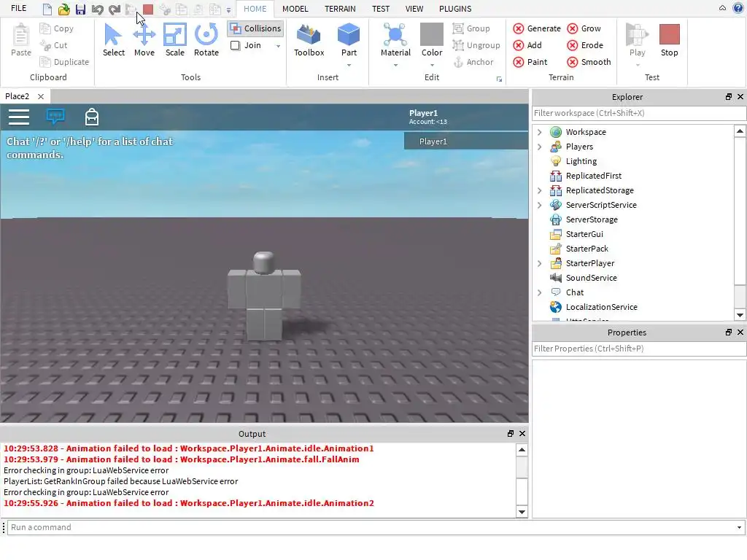
Task: Open the in-game hamburger menu
Action: pyautogui.click(x=19, y=117)
